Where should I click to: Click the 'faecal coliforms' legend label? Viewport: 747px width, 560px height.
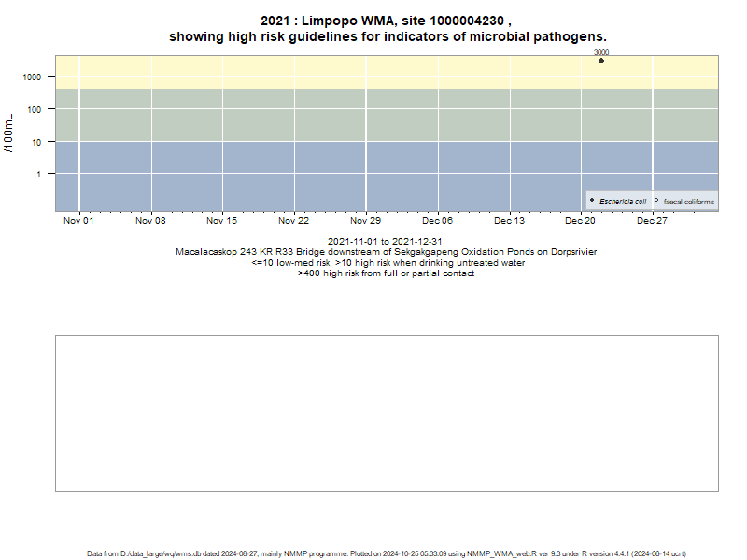pyautogui.click(x=689, y=202)
